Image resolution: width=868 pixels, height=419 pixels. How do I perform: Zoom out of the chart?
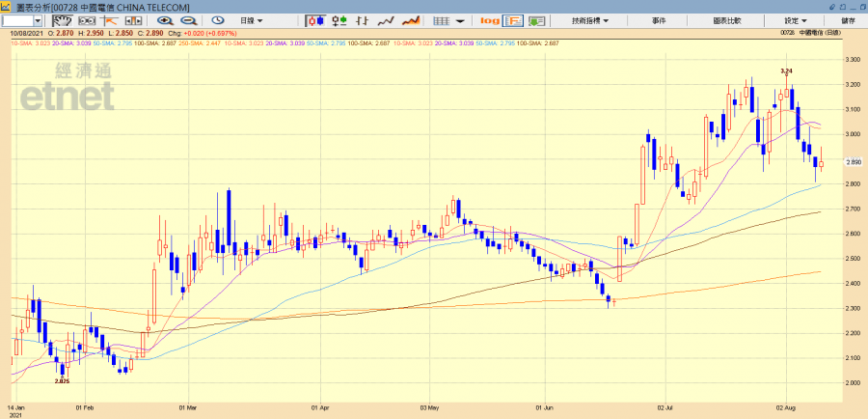tap(188, 20)
